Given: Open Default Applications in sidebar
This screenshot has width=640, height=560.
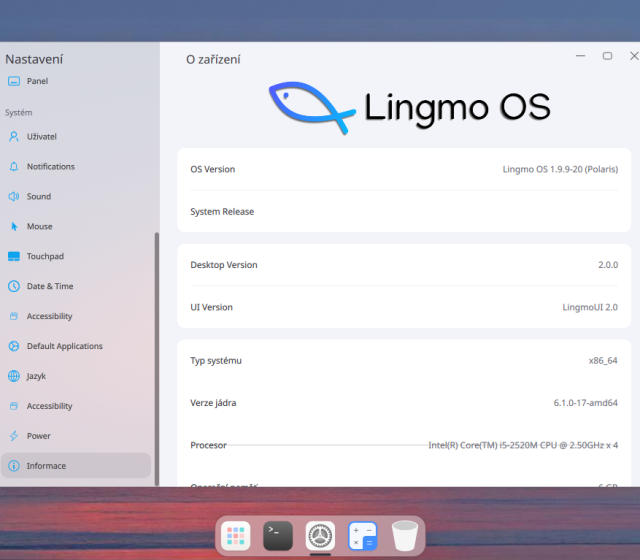Looking at the screenshot, I should [x=64, y=346].
